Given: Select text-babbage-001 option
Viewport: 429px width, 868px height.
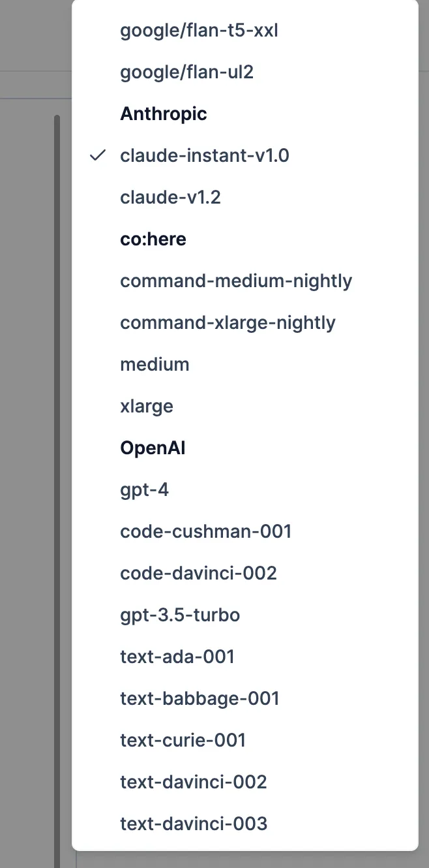Looking at the screenshot, I should (200, 698).
